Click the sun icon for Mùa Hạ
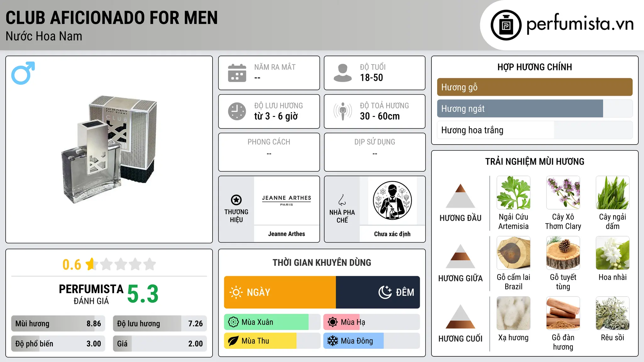Screen dimensions: 644x362 point(333,322)
